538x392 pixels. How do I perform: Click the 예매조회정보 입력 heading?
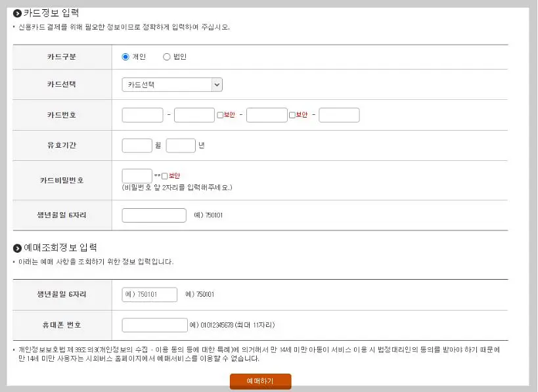point(60,248)
